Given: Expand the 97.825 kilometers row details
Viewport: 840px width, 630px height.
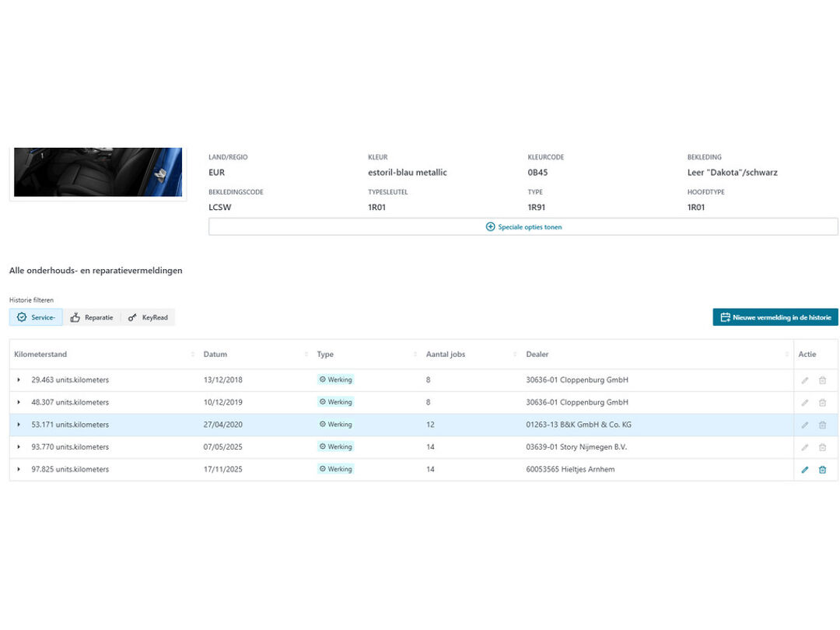Looking at the screenshot, I should tap(19, 470).
